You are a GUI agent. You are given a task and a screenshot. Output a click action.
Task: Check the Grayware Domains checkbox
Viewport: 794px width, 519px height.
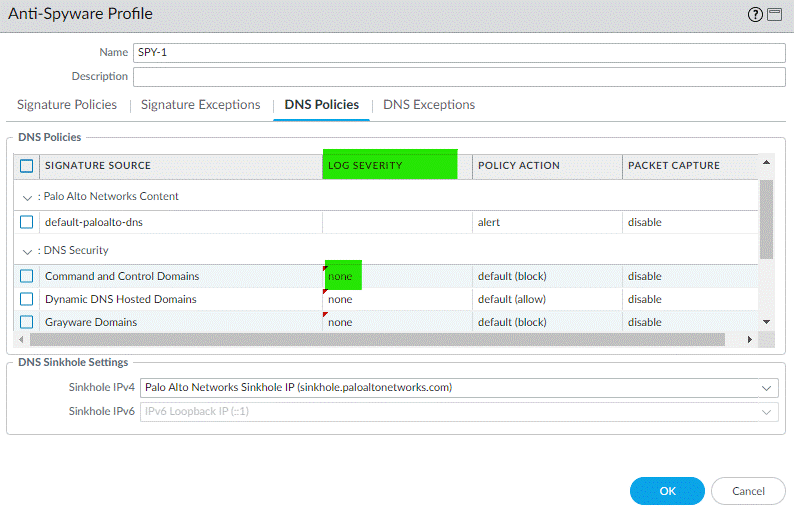pyautogui.click(x=26, y=322)
